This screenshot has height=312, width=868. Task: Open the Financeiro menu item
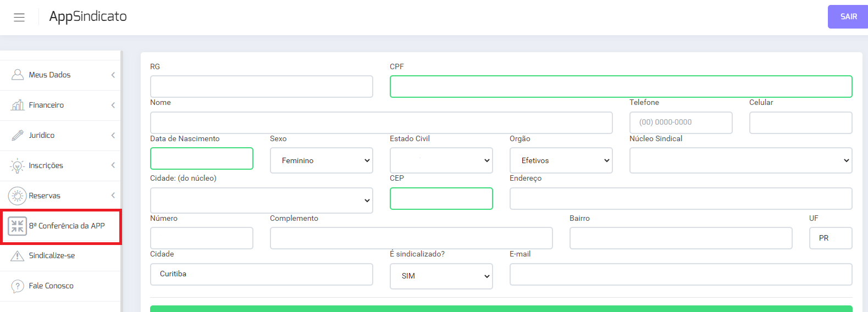tap(47, 105)
